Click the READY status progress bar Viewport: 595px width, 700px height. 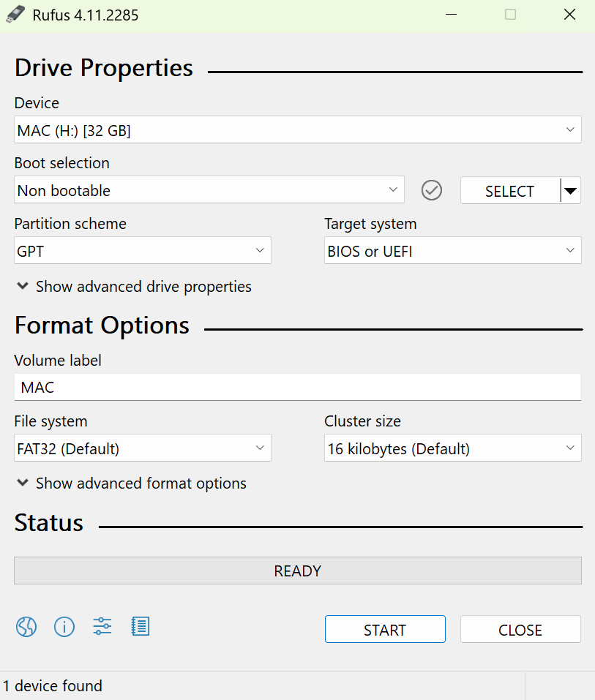pos(297,571)
